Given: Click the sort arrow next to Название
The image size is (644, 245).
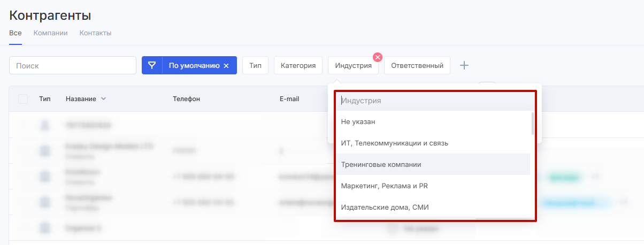Looking at the screenshot, I should pos(104,99).
